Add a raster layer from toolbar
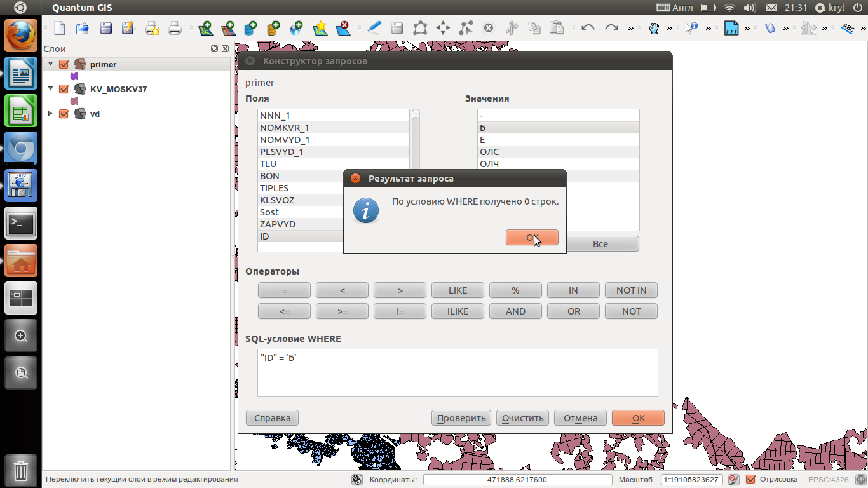 click(x=227, y=28)
